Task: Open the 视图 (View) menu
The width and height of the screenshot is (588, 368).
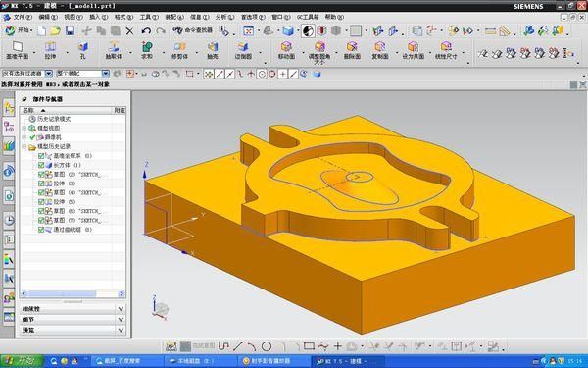Action: click(x=73, y=17)
